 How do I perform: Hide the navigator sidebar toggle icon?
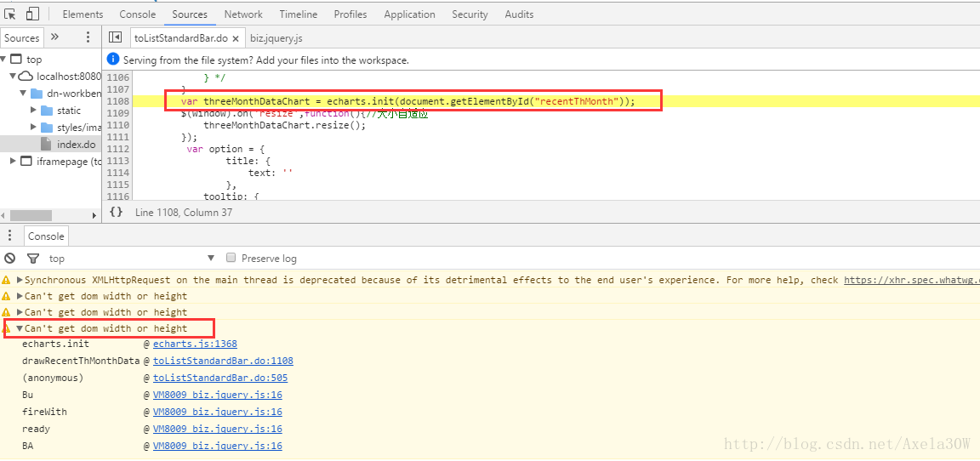tap(115, 37)
